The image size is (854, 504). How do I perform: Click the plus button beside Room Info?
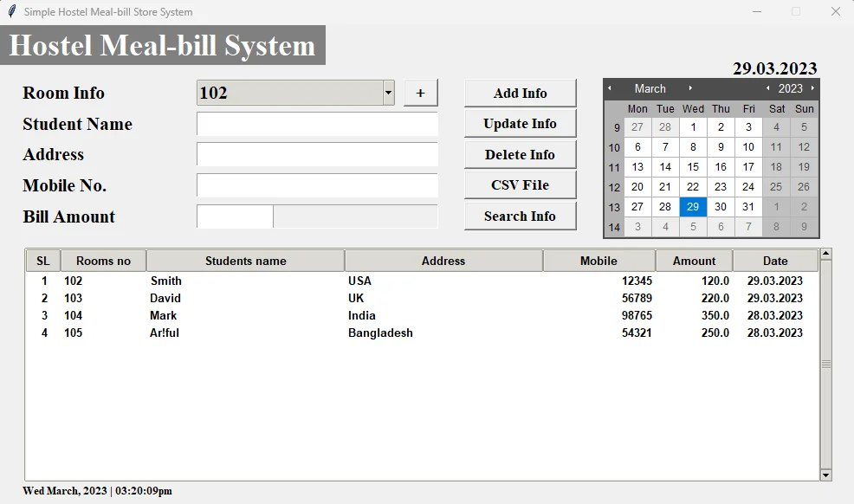[420, 93]
